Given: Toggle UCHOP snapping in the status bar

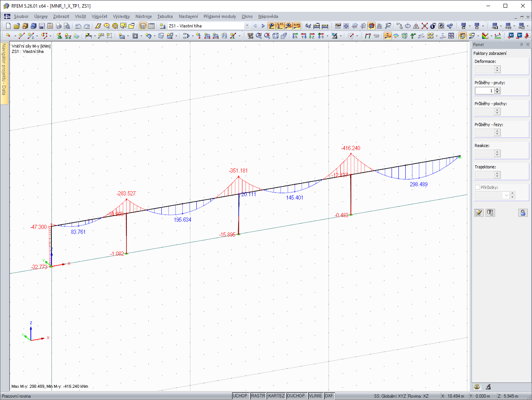Looking at the screenshot, I should (x=241, y=395).
